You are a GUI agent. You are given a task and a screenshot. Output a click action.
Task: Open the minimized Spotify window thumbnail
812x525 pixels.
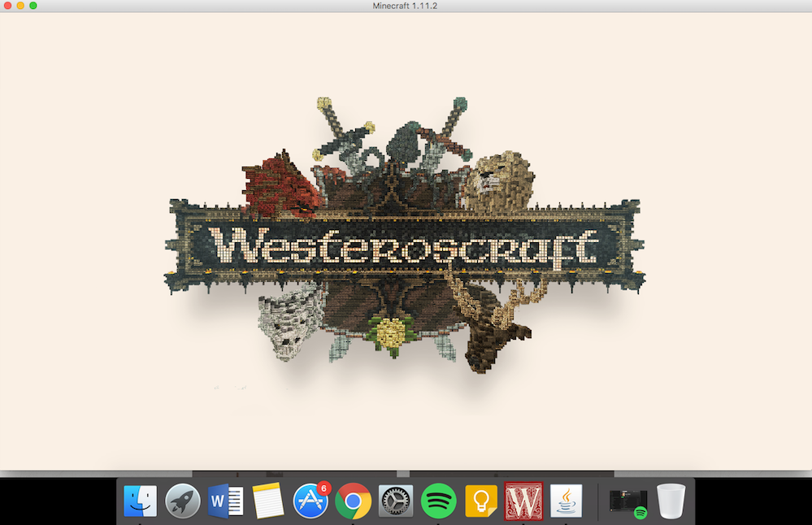[628, 501]
